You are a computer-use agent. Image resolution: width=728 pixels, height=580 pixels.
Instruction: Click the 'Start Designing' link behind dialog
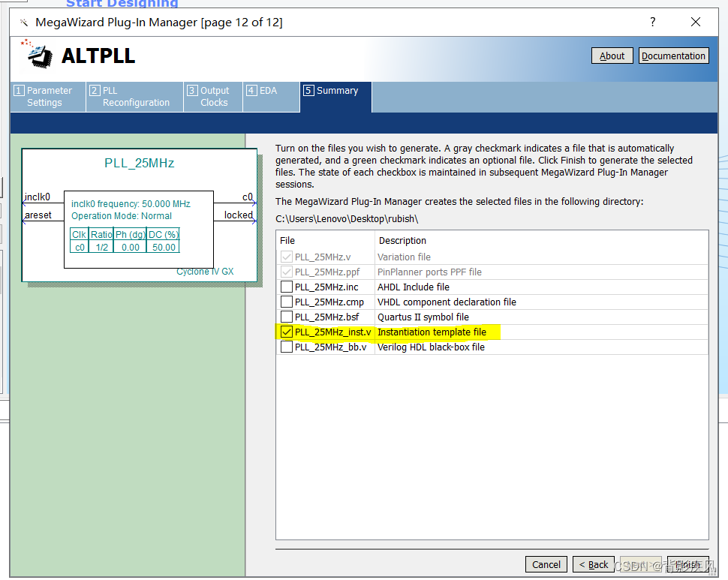122,4
